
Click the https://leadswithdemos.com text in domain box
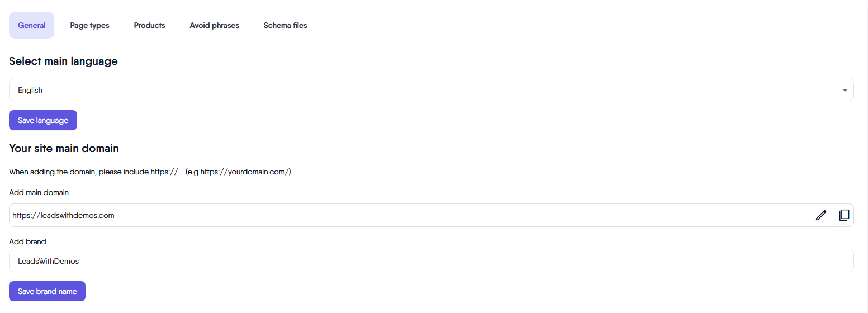point(63,215)
